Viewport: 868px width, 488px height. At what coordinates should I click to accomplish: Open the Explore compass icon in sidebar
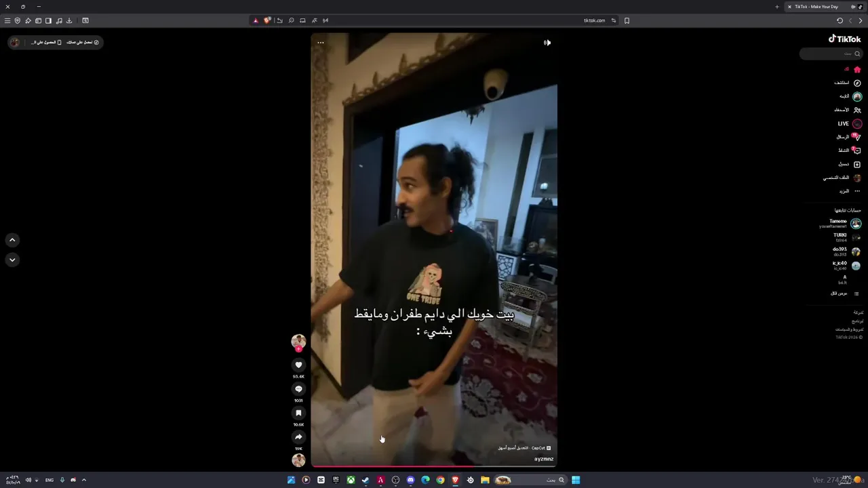(x=857, y=83)
